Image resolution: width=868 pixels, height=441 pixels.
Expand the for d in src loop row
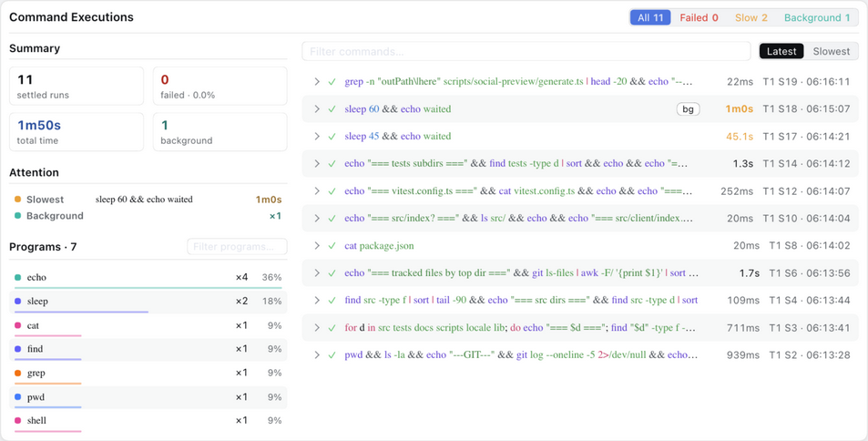(x=317, y=327)
